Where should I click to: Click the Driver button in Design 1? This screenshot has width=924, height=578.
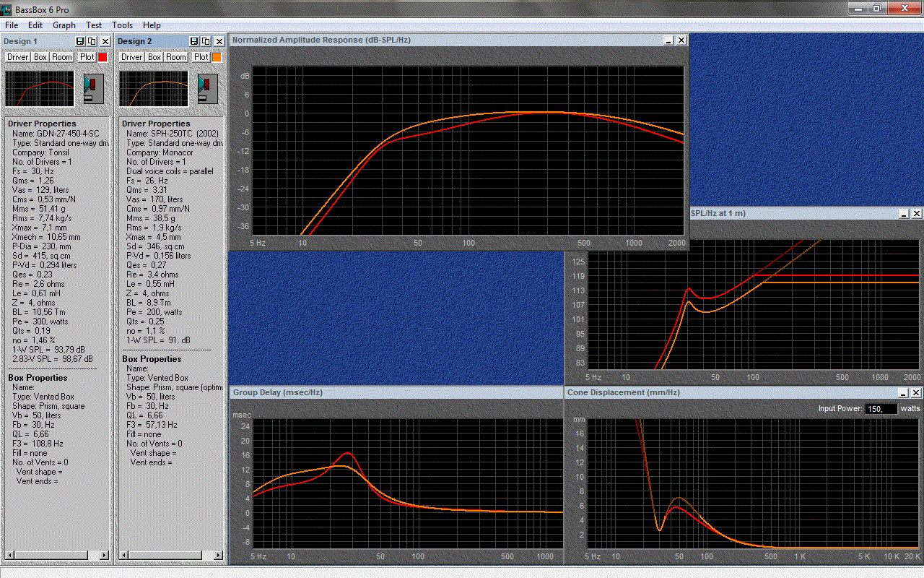pos(18,57)
